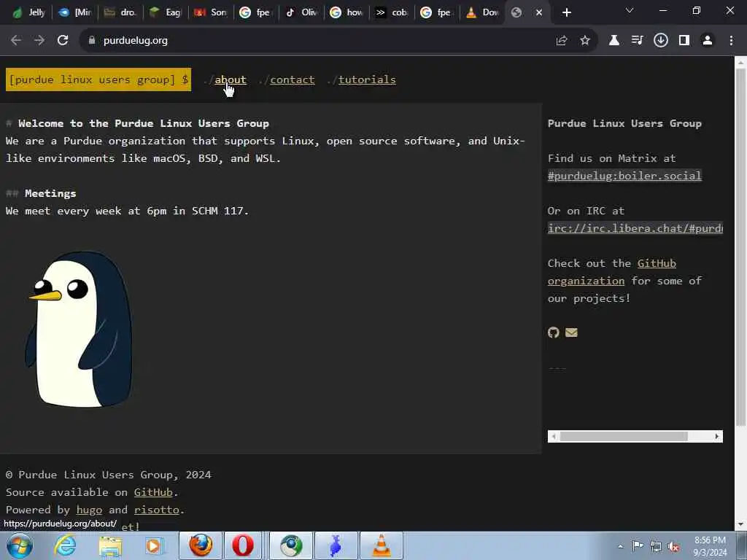Viewport: 747px width, 560px height.
Task: Open the #purduelug:boiler.social Matrix link
Action: coord(624,176)
